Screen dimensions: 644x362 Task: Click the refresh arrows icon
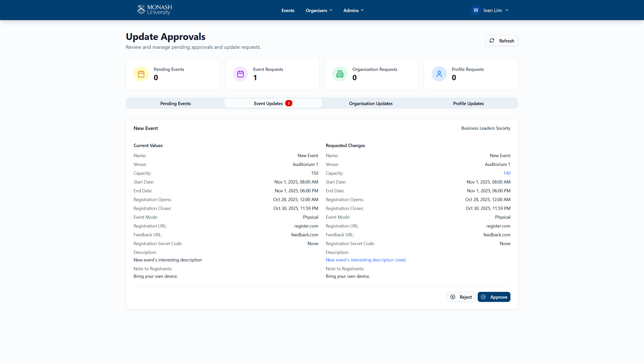coord(492,41)
